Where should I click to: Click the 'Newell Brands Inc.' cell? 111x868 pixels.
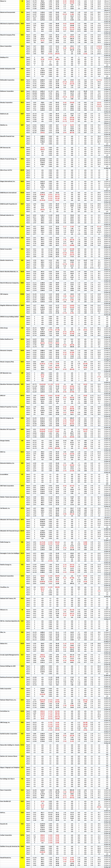tap(10, 858)
